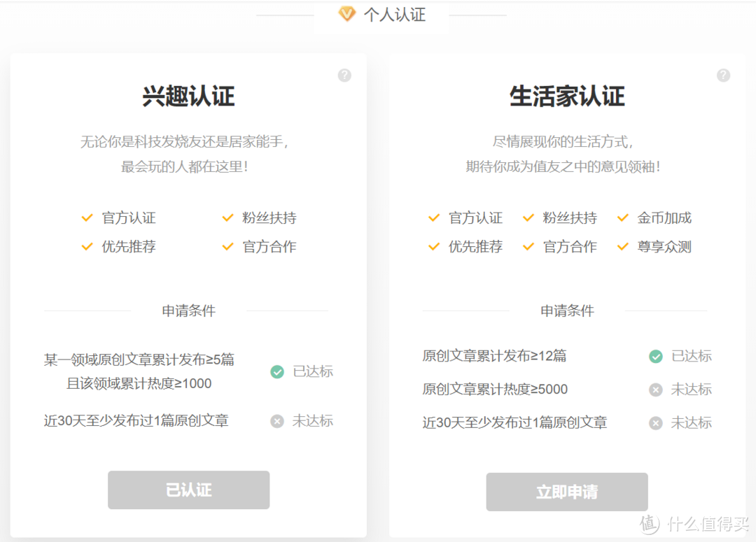Click the 个人认证 section heading
Viewport: 756px width, 542px height.
coord(394,15)
